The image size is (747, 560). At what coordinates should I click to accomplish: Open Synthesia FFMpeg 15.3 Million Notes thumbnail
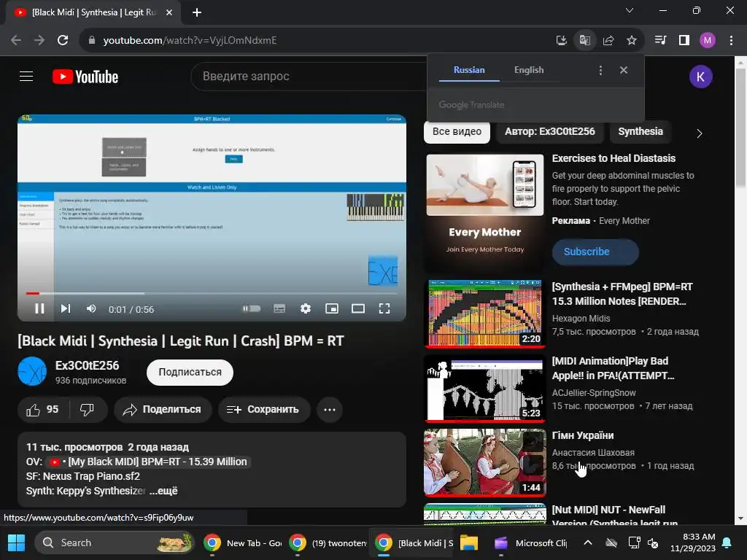pos(484,314)
